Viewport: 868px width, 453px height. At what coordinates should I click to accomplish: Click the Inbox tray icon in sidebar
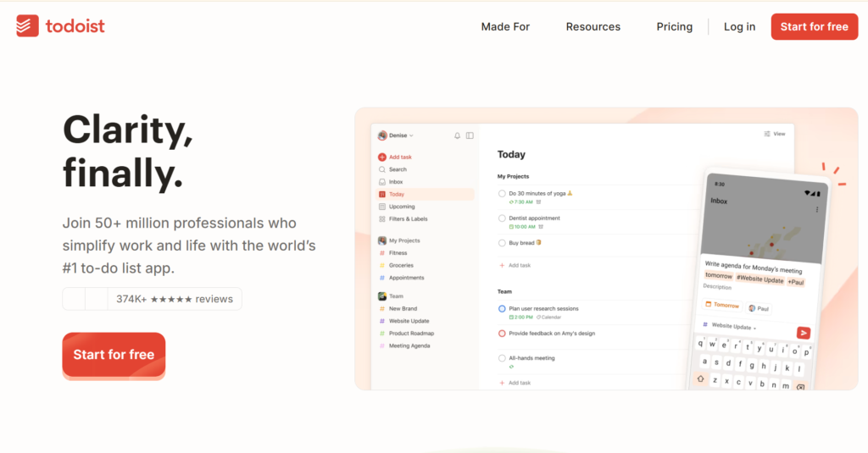tap(382, 182)
